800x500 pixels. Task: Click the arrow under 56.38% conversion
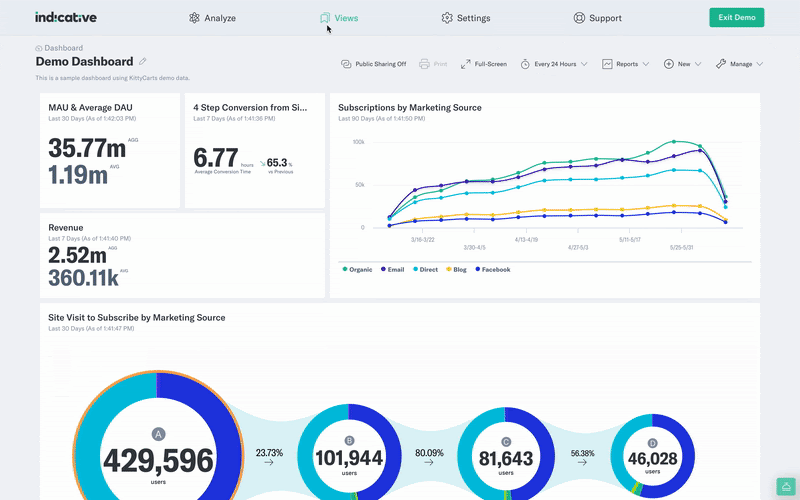pyautogui.click(x=582, y=462)
